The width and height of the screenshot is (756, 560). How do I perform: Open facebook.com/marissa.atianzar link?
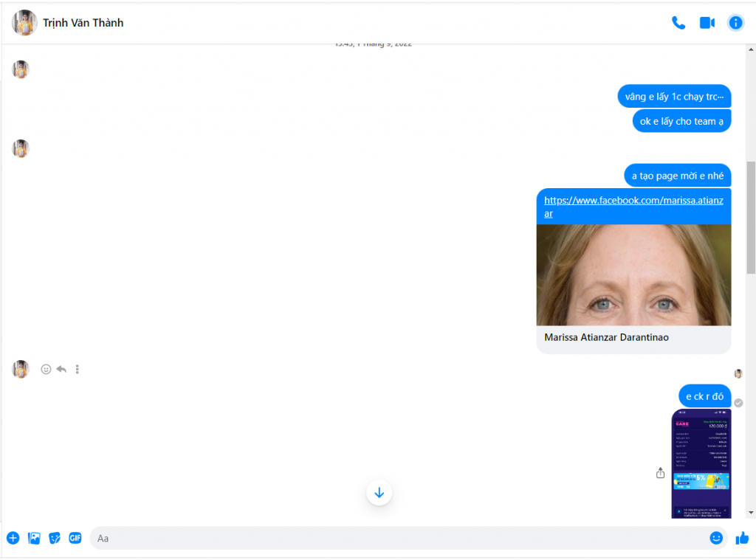[633, 207]
